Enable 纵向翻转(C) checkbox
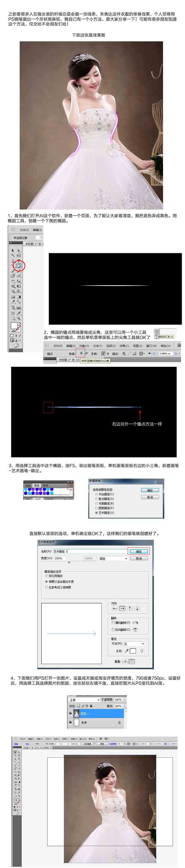This screenshot has height=868, width=185. pyautogui.click(x=114, y=629)
